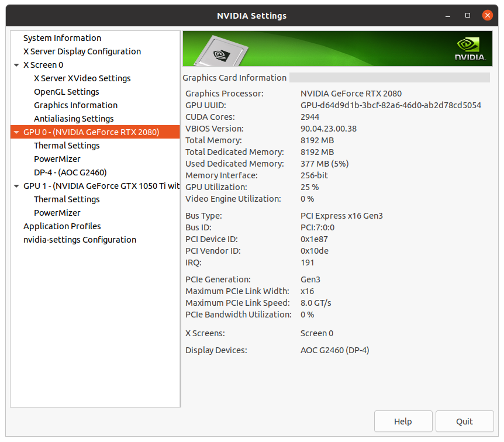Image resolution: width=504 pixels, height=442 pixels.
Task: Open OpenGL Settings
Action: coord(66,91)
